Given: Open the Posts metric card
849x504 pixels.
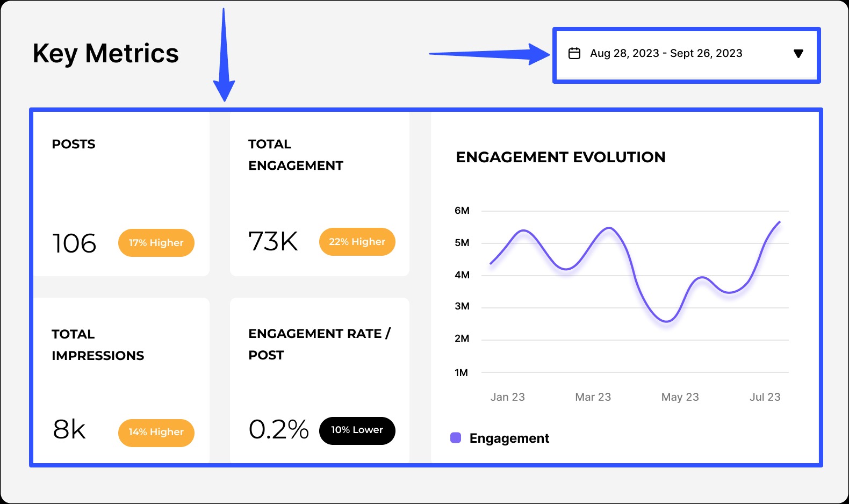Looking at the screenshot, I should pos(74,144).
